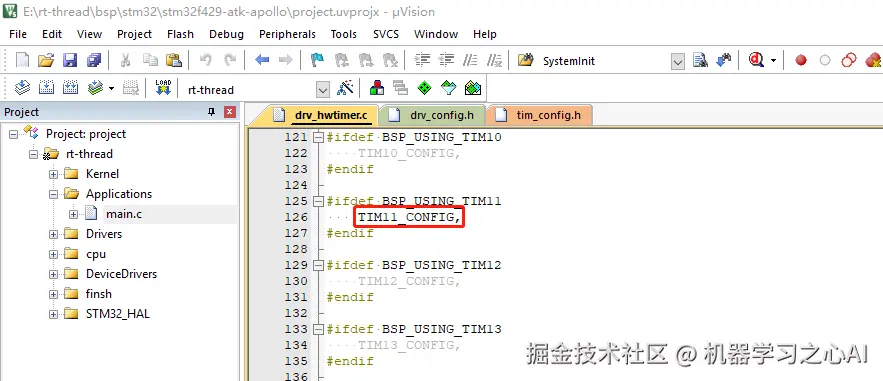Pin the Project panel
This screenshot has width=883, height=381.
[x=211, y=112]
